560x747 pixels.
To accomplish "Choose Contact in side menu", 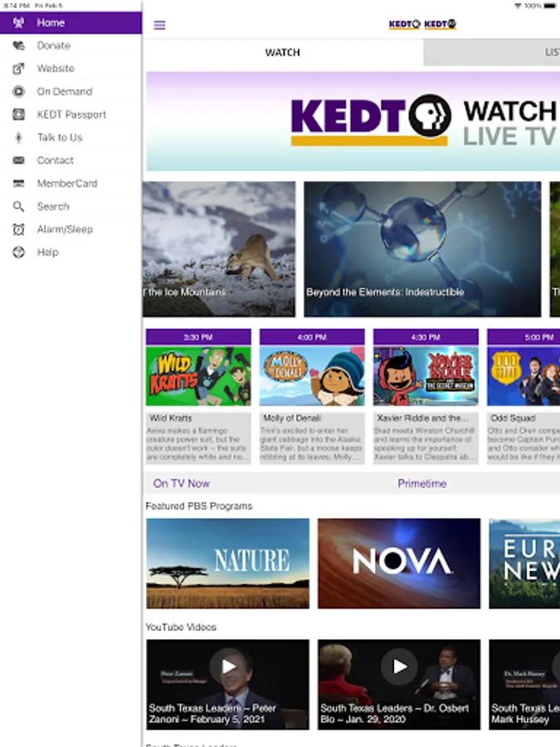I will 71,160.
